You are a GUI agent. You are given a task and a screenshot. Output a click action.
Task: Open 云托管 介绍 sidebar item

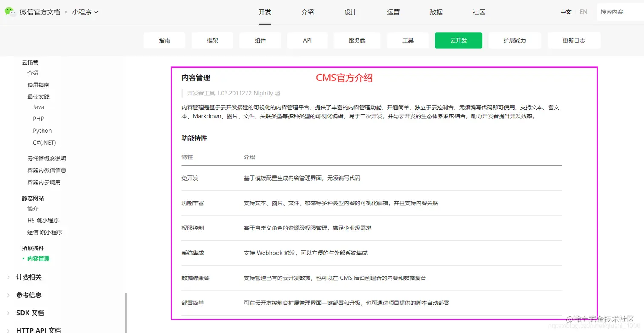(33, 73)
